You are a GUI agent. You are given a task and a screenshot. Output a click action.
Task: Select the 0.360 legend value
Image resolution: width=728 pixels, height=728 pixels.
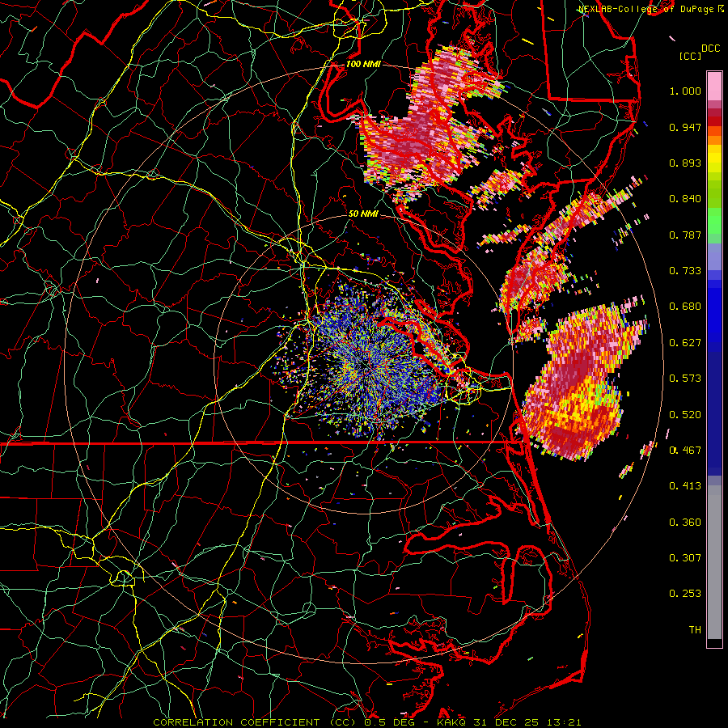pyautogui.click(x=685, y=523)
